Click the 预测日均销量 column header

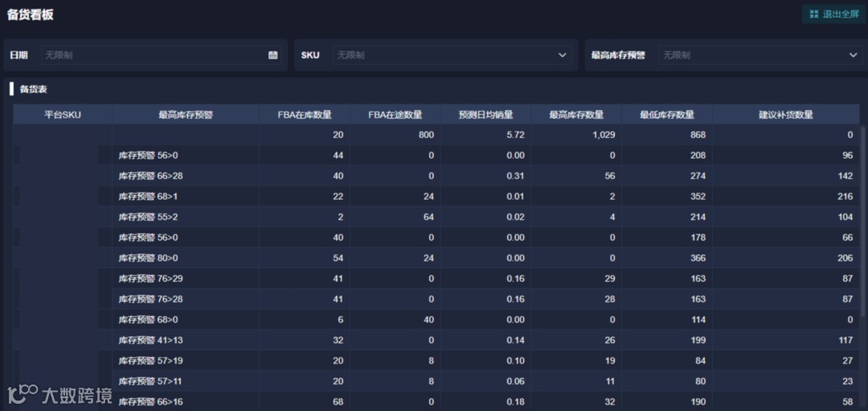(485, 115)
